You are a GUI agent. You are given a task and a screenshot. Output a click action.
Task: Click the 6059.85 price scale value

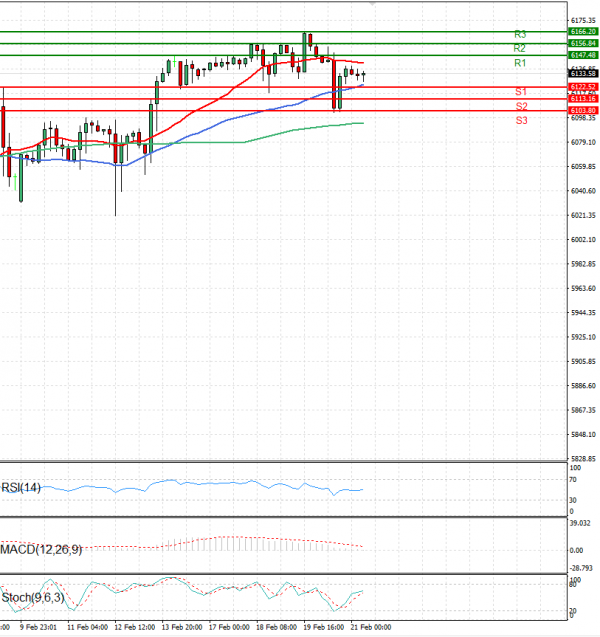583,167
